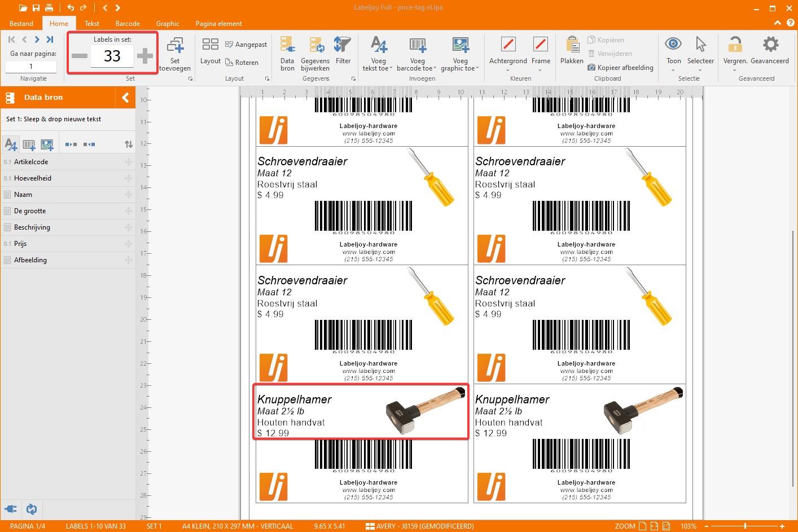This screenshot has height=532, width=798.
Task: Select Aangepast layout option
Action: pos(246,45)
